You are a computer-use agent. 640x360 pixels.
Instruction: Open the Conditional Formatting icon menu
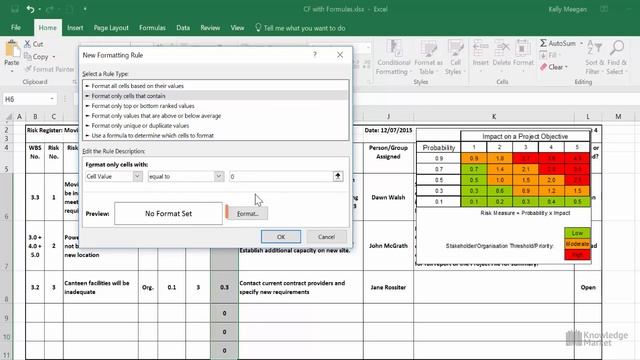(393, 49)
